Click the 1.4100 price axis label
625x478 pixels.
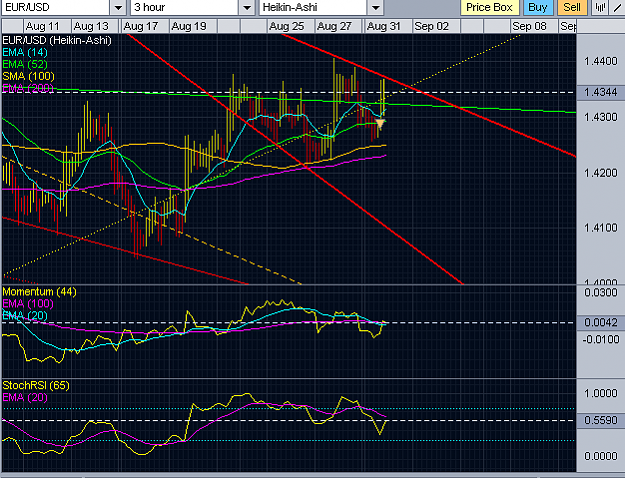600,228
